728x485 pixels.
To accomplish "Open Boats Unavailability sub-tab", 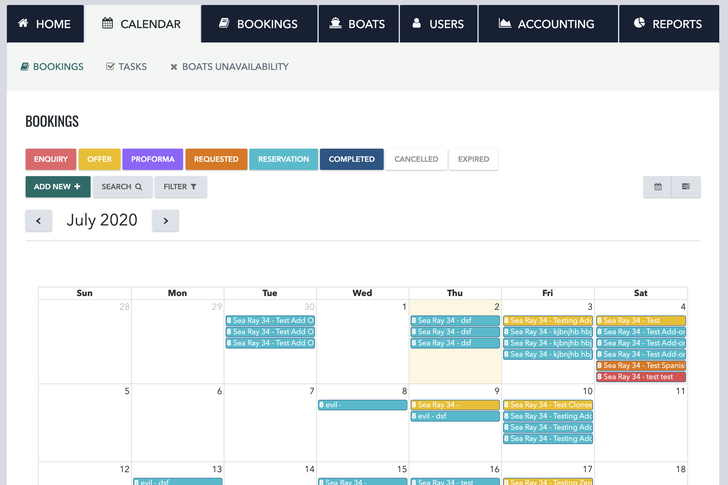I will 229,67.
